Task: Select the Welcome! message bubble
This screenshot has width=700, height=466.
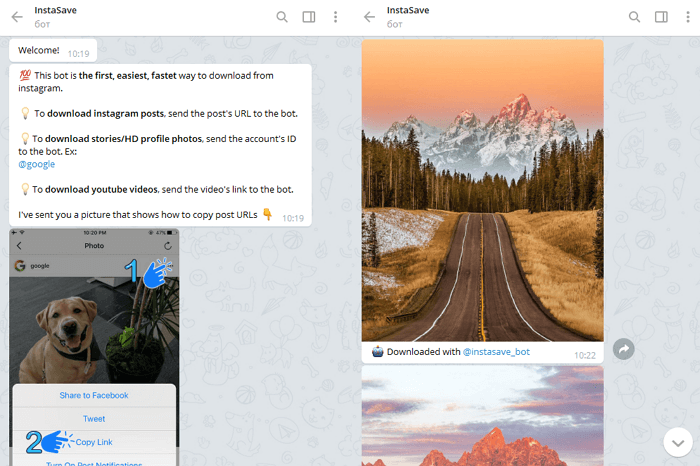Action: [38, 50]
